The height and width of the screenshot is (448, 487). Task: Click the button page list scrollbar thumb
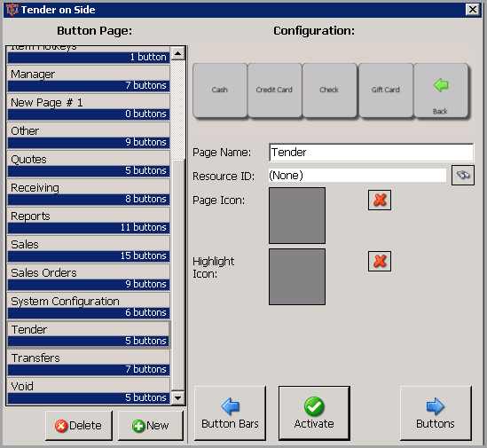(178, 275)
